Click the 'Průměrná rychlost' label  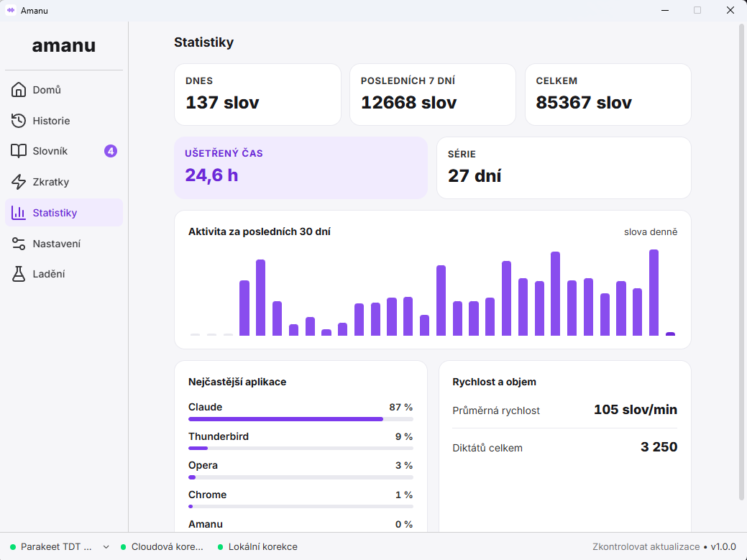click(x=496, y=410)
